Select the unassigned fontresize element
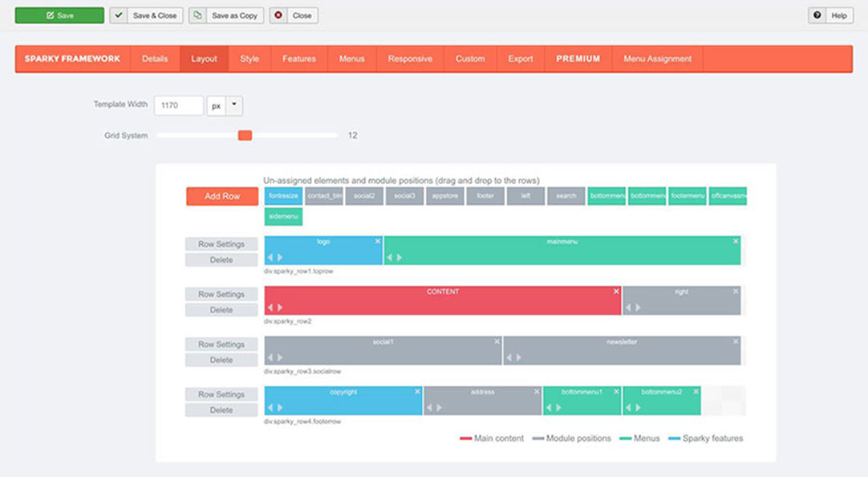The image size is (868, 477). tap(283, 196)
